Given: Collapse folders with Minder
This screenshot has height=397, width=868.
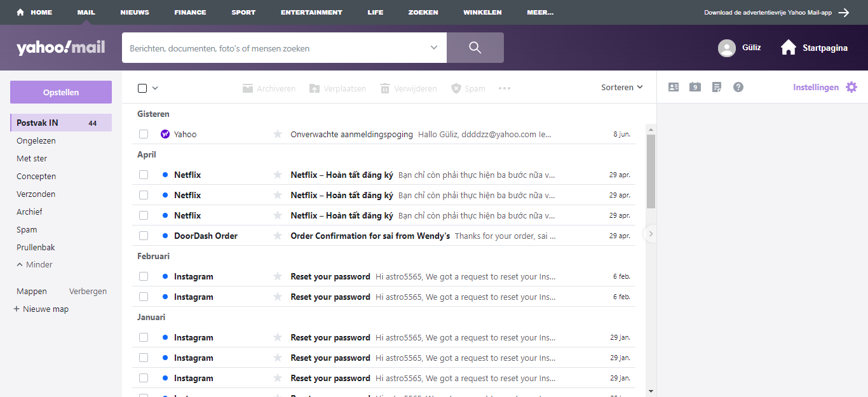Looking at the screenshot, I should pos(35,265).
